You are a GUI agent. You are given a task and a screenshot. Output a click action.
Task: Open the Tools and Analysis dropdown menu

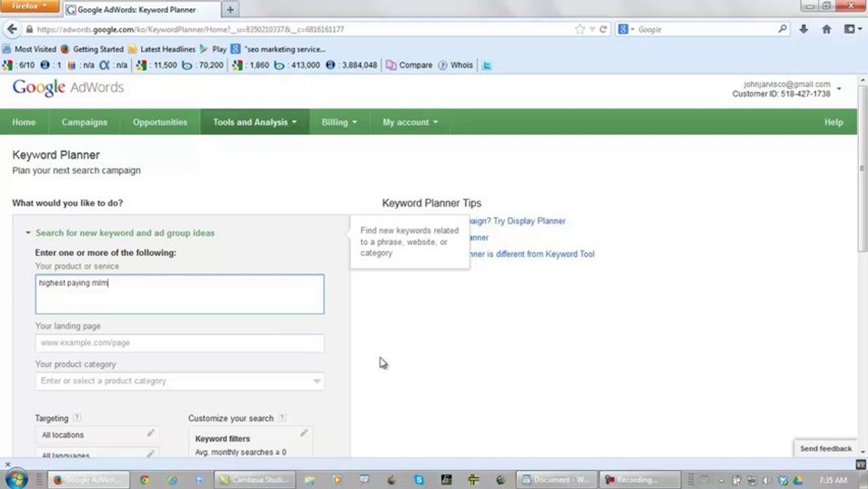click(254, 122)
